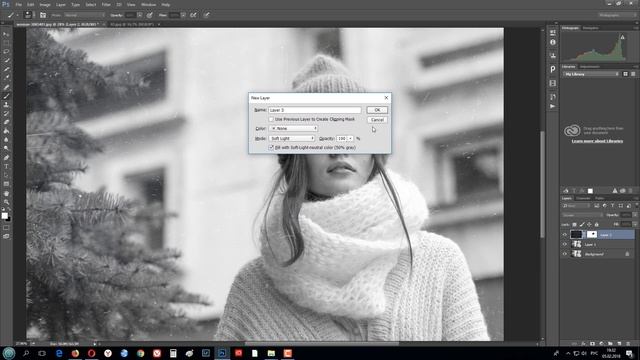Click the foreground color swatch

point(4,216)
